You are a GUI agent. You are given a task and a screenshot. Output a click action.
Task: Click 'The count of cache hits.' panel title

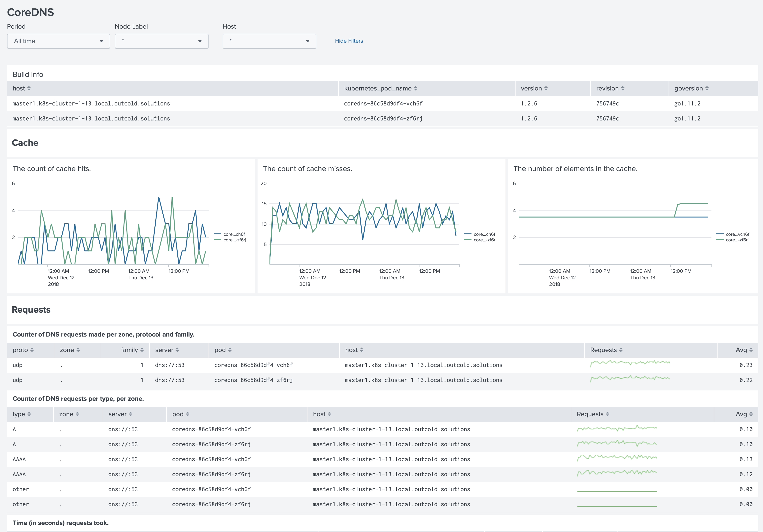point(52,169)
